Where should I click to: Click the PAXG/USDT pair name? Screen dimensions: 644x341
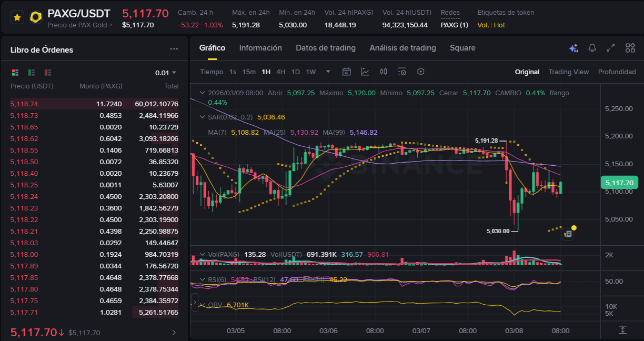[79, 14]
